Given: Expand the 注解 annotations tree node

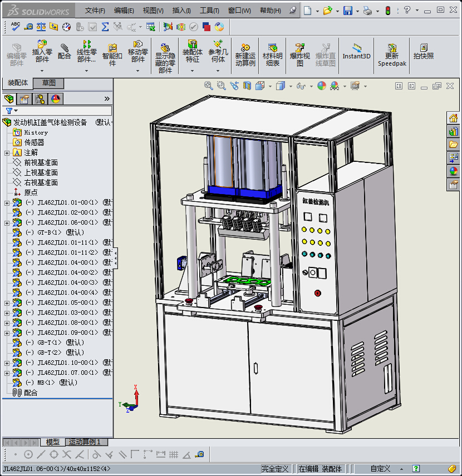Looking at the screenshot, I should 7,153.
